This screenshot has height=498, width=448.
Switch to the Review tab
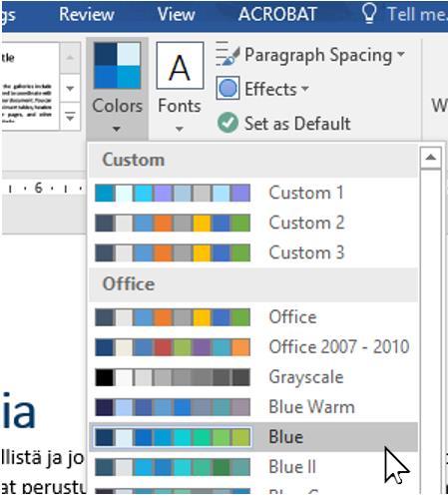tap(87, 14)
